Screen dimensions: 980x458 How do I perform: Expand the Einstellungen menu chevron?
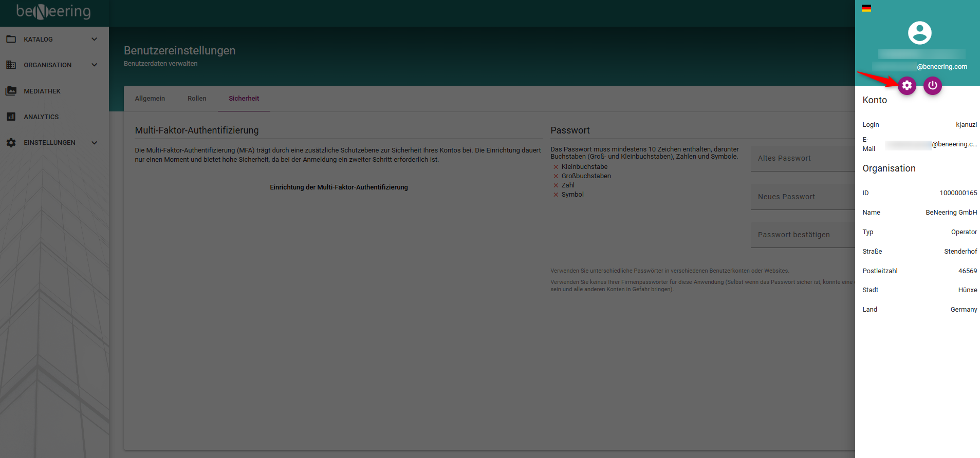tap(94, 143)
